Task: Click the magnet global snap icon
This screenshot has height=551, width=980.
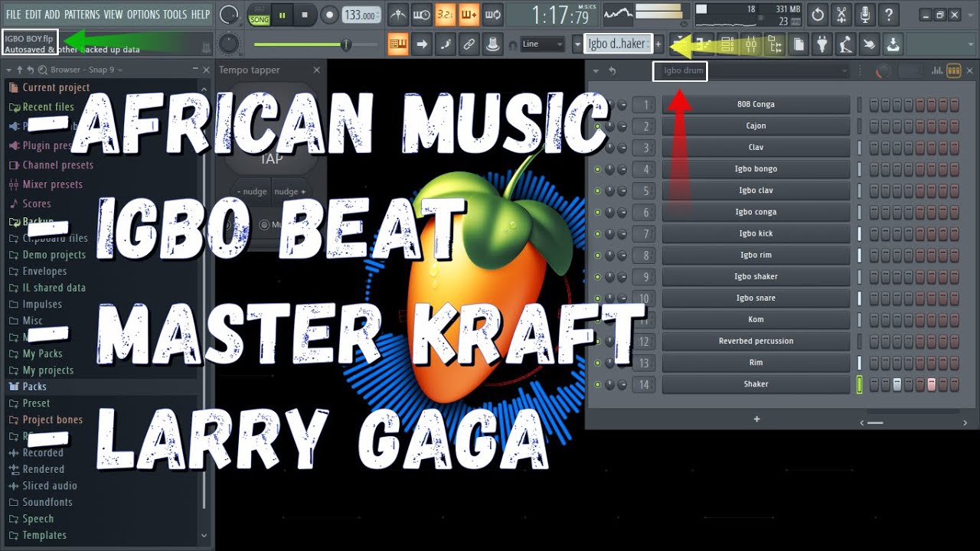Action: click(x=512, y=45)
